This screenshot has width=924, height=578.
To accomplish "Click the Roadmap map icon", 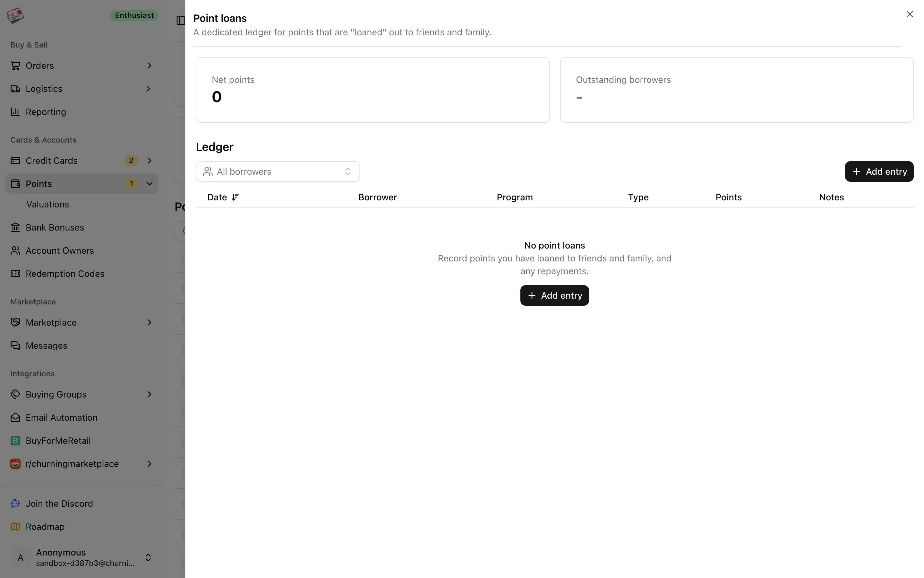I will click(x=15, y=526).
